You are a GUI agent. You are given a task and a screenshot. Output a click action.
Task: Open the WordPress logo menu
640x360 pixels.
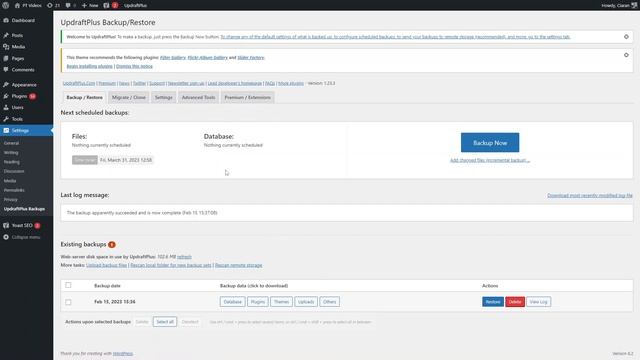pyautogui.click(x=5, y=5)
